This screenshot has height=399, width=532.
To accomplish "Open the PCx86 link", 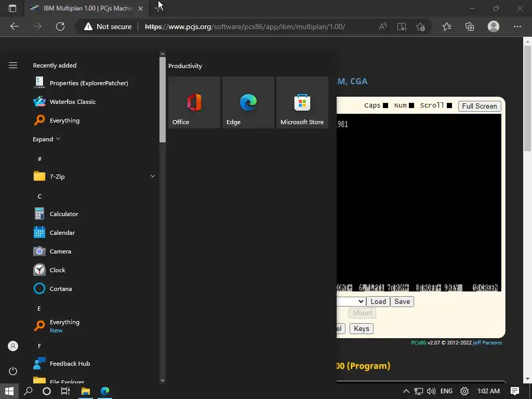I will pos(418,343).
